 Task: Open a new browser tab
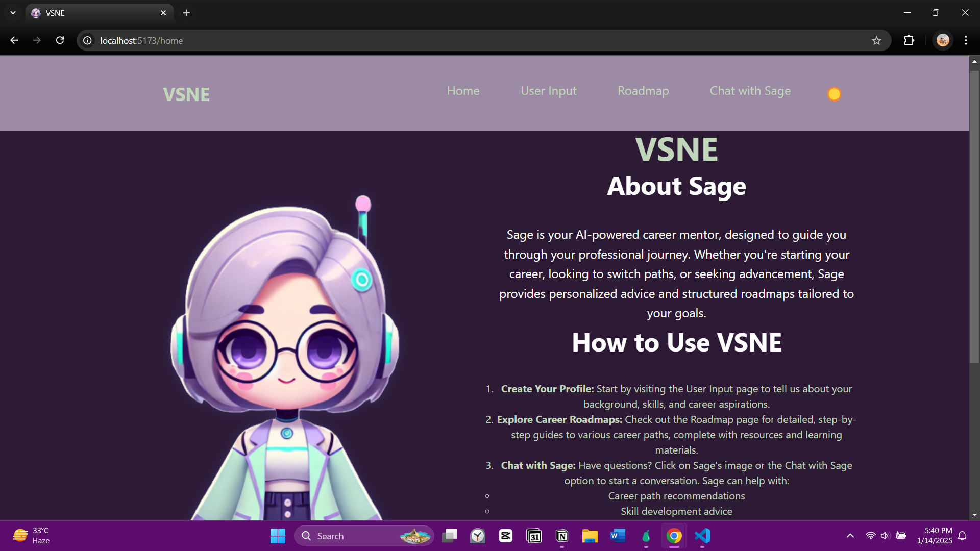pos(187,13)
